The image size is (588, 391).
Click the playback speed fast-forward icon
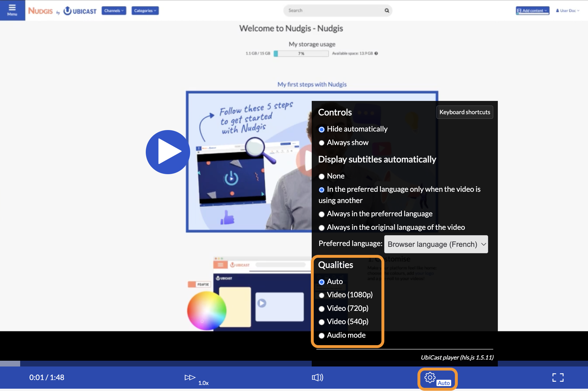[x=190, y=377]
